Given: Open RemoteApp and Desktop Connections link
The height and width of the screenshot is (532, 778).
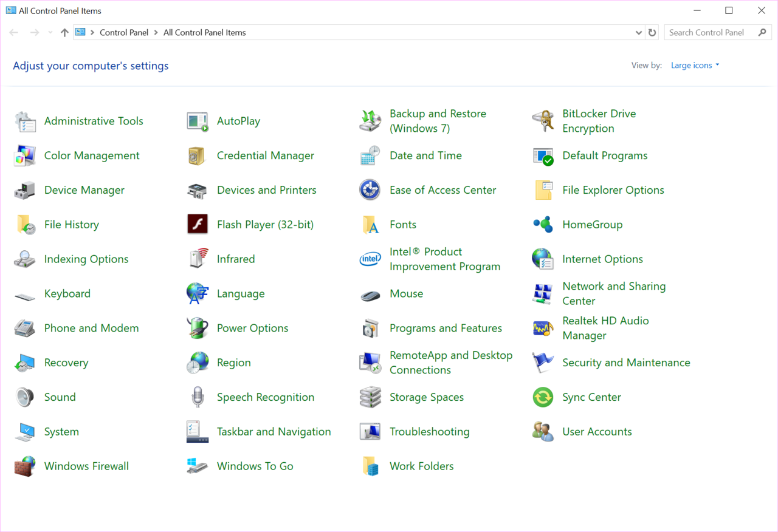Looking at the screenshot, I should coord(451,363).
